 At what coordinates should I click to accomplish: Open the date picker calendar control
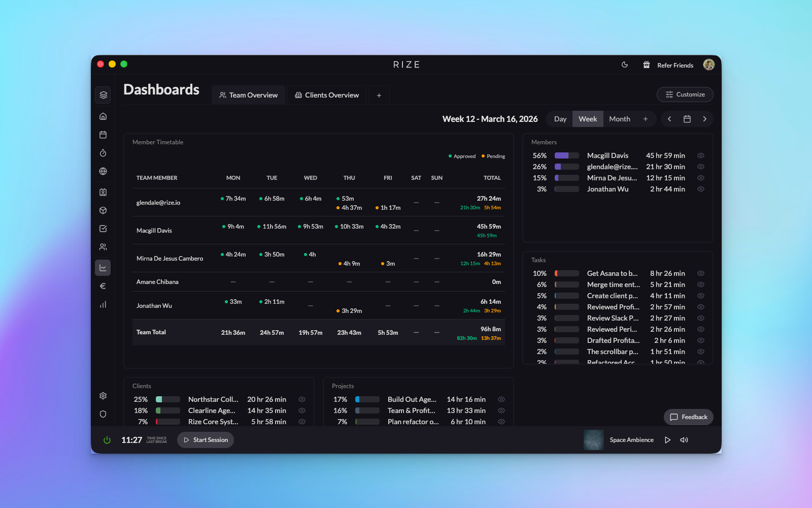[x=687, y=118]
